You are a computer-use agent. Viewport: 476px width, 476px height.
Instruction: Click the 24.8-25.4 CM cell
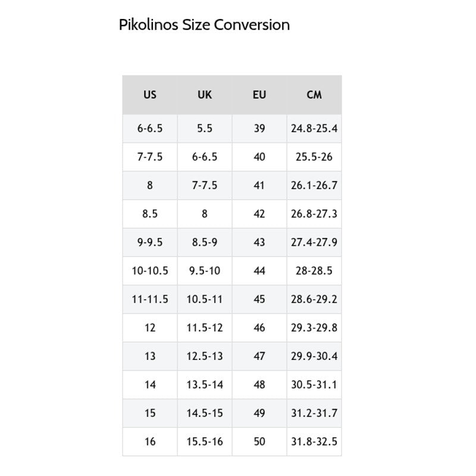314,129
